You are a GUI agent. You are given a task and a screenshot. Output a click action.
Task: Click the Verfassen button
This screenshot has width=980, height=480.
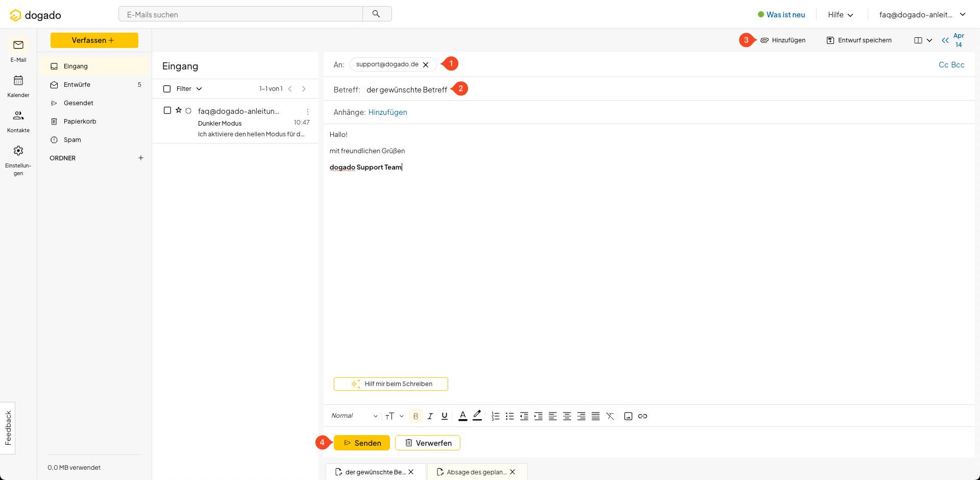(x=94, y=40)
